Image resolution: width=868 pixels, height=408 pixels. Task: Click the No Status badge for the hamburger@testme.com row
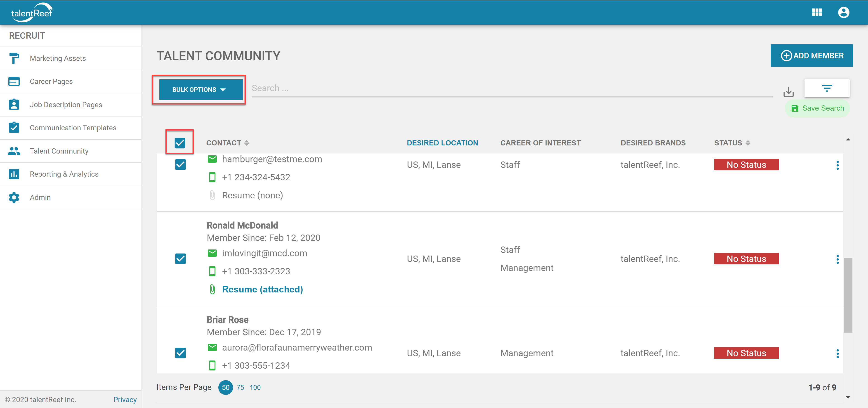coord(746,165)
